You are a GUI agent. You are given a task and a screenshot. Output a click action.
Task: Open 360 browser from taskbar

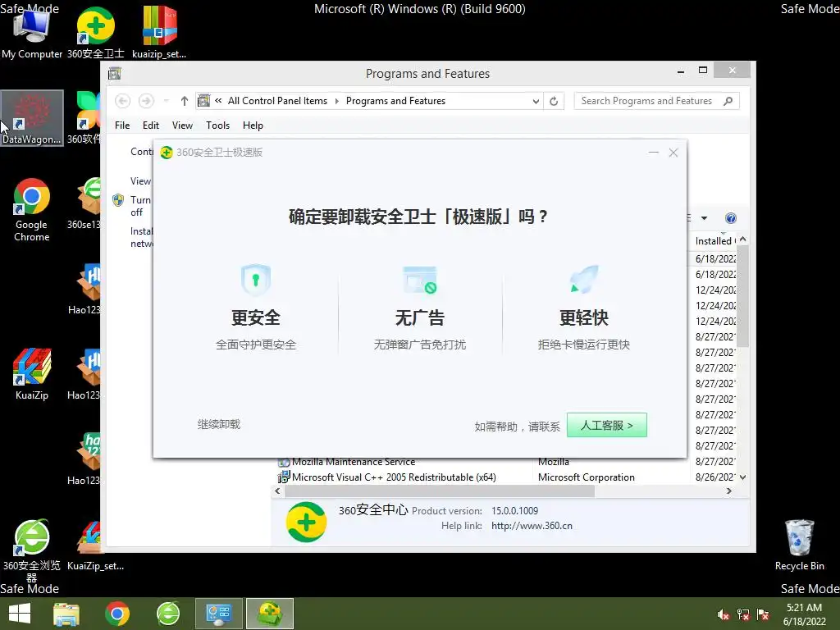pyautogui.click(x=168, y=614)
